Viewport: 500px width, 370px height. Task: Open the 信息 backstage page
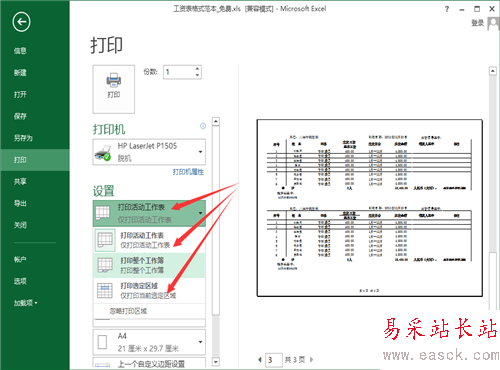20,51
